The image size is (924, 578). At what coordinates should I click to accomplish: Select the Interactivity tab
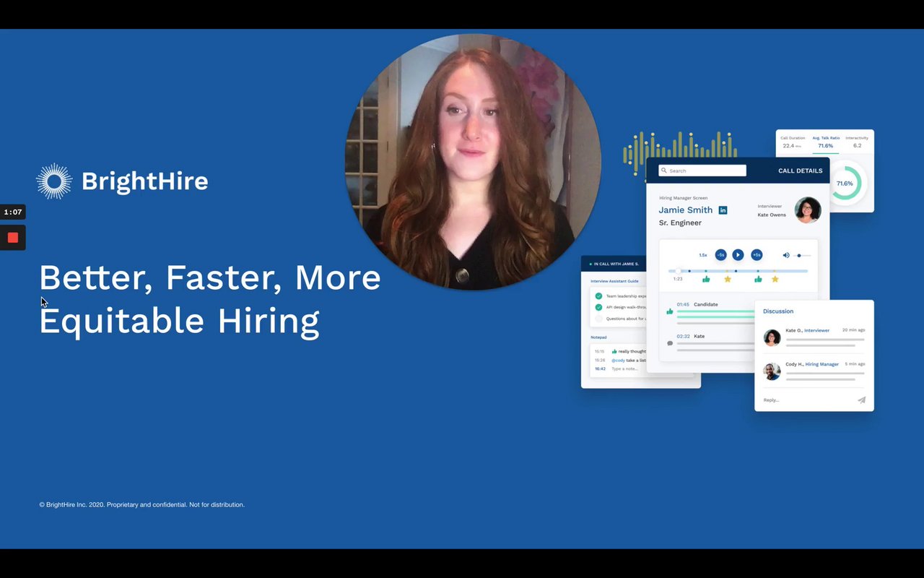point(857,142)
